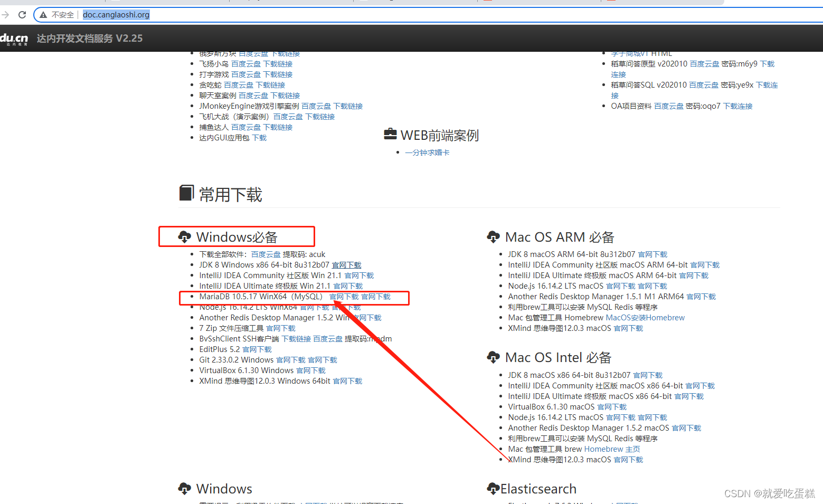Click 官网下载 for XMind macOS in Intel section

pyautogui.click(x=628, y=460)
